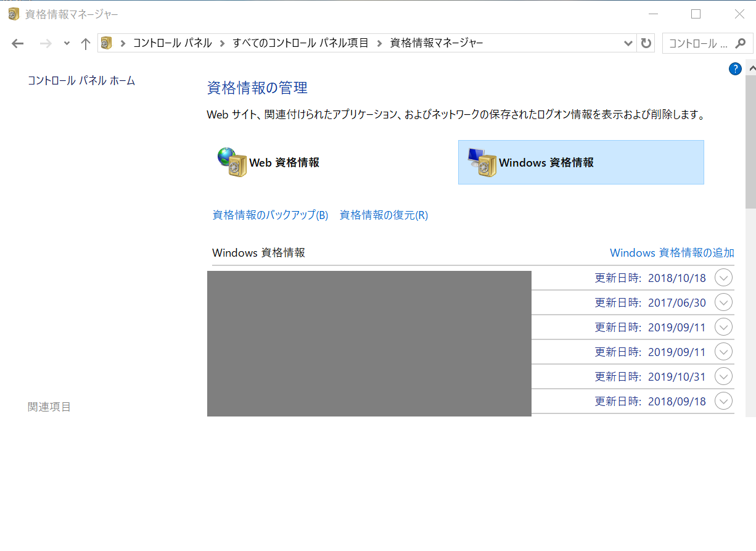756x551 pixels.
Task: Expand the chevron after コントロール パネル
Action: pos(222,43)
